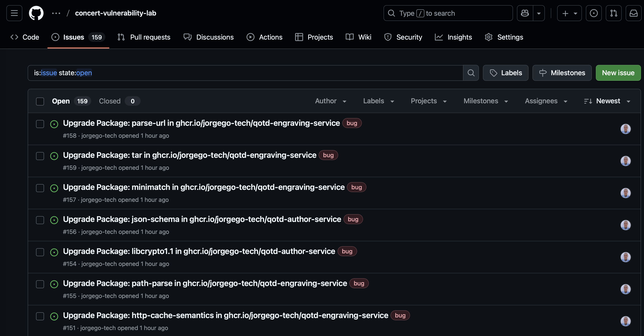Select the checkbox for the json-schema issue
This screenshot has height=336, width=644.
pyautogui.click(x=40, y=220)
